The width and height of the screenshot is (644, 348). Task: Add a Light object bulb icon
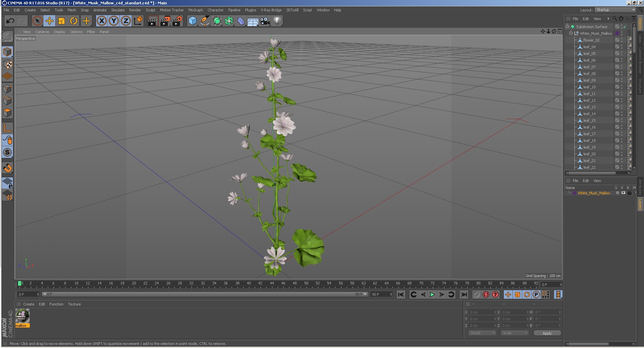coord(277,21)
